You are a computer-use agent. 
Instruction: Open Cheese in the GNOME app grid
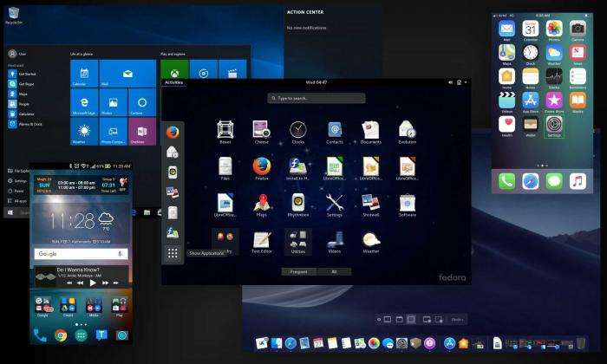pos(261,130)
